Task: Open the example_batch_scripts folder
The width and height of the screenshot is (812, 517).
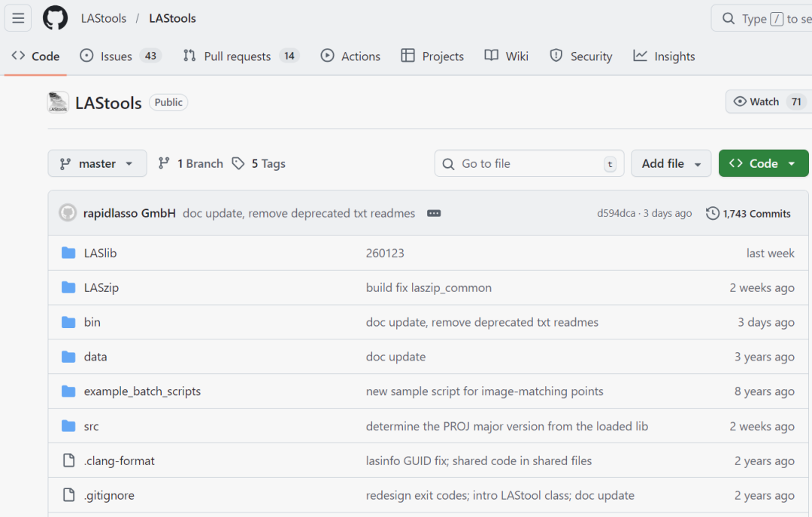Action: coord(142,391)
